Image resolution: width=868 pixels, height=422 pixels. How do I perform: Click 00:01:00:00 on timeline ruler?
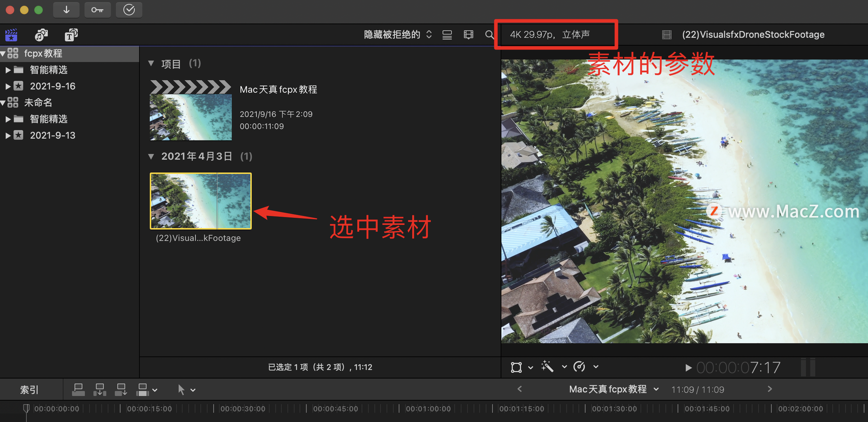click(x=428, y=409)
